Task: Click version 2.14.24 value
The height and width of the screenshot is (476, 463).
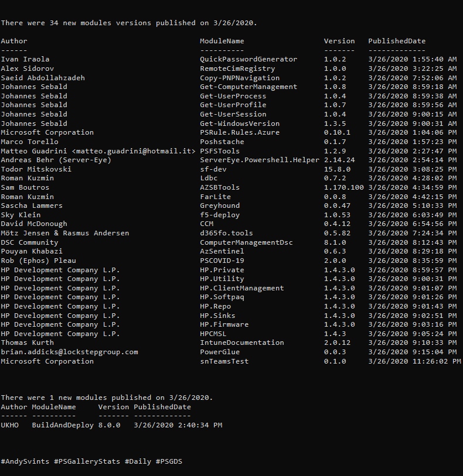Action: 339,160
